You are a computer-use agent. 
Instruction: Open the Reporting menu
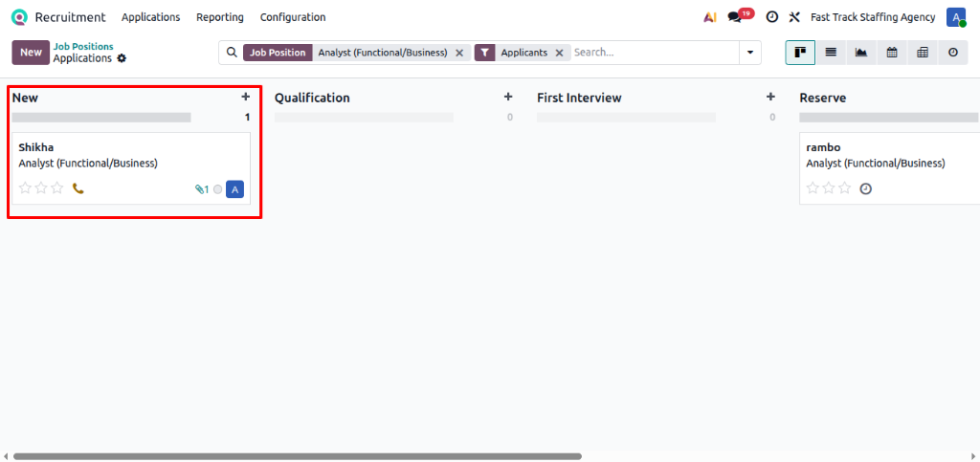pyautogui.click(x=219, y=17)
